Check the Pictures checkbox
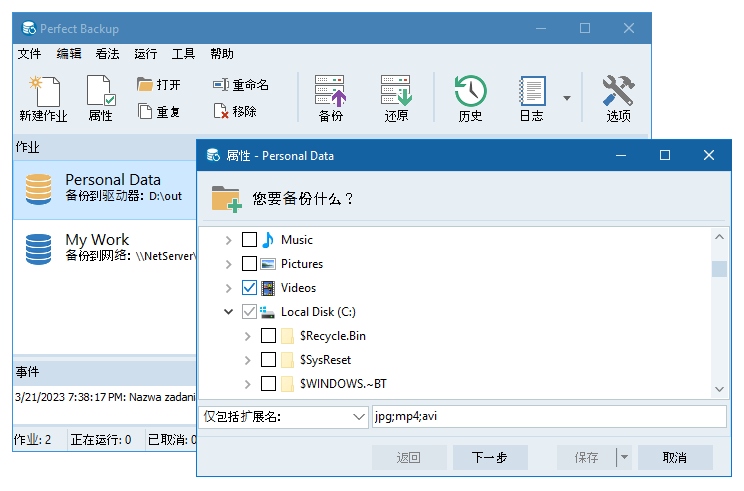This screenshot has height=491, width=744. (250, 264)
